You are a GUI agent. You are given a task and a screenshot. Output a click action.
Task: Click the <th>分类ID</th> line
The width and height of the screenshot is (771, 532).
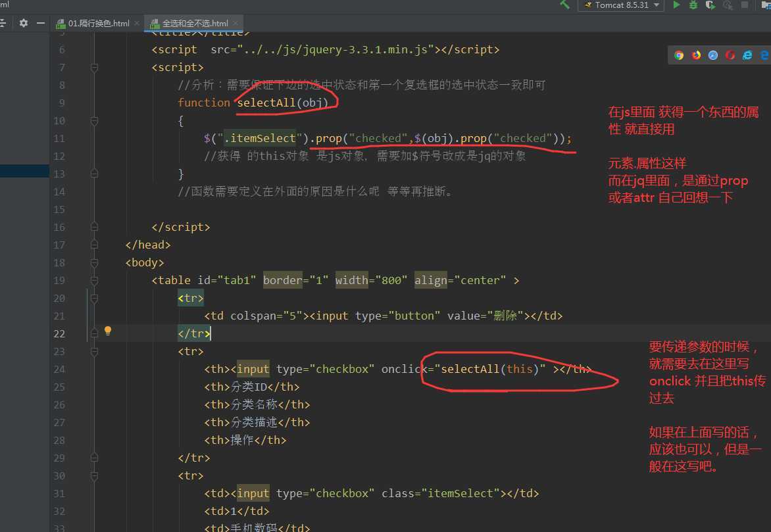[x=252, y=387]
